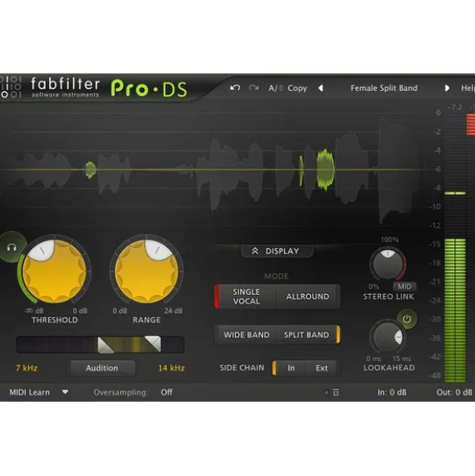This screenshot has height=476, width=475.
Task: Select Split Band processing
Action: pos(308,334)
